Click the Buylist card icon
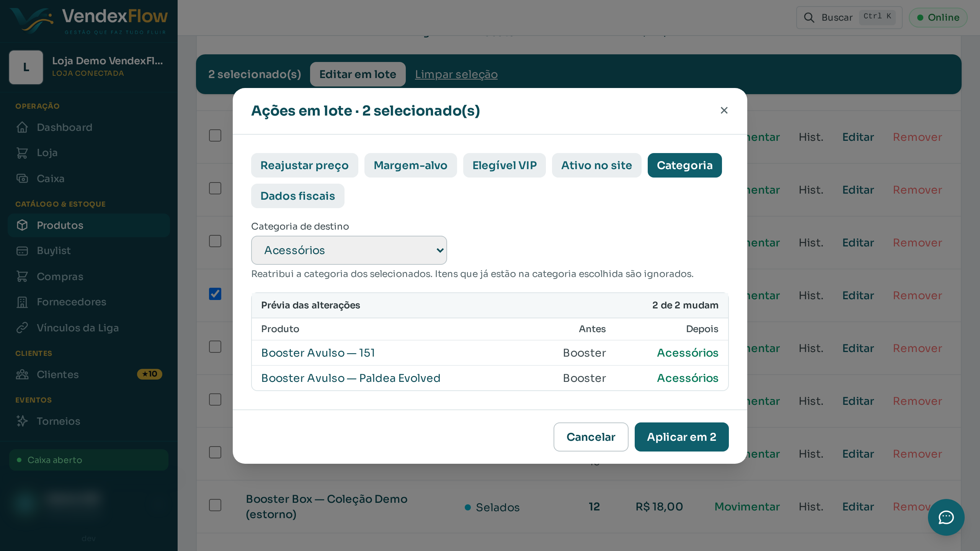Image resolution: width=980 pixels, height=551 pixels. click(x=22, y=251)
